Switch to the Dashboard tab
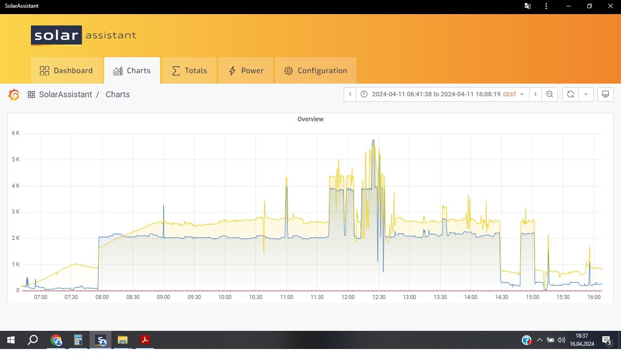 (x=66, y=70)
